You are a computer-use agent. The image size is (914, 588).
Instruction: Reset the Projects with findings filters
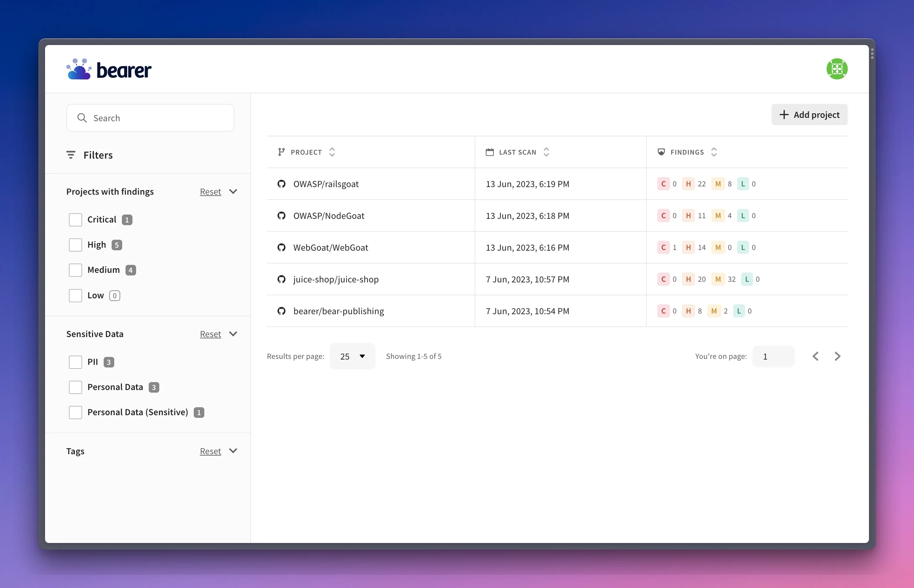coord(210,191)
